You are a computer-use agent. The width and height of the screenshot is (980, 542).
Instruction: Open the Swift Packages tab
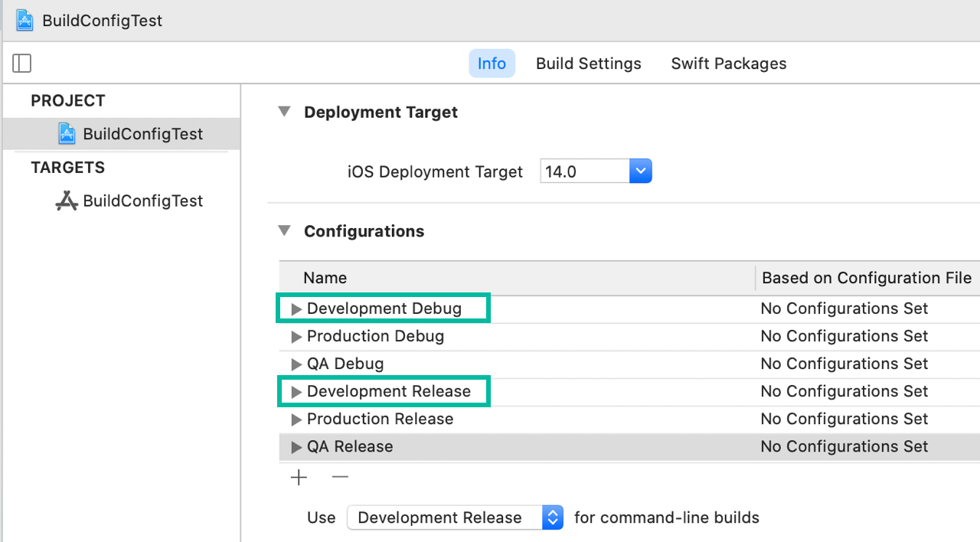(728, 64)
